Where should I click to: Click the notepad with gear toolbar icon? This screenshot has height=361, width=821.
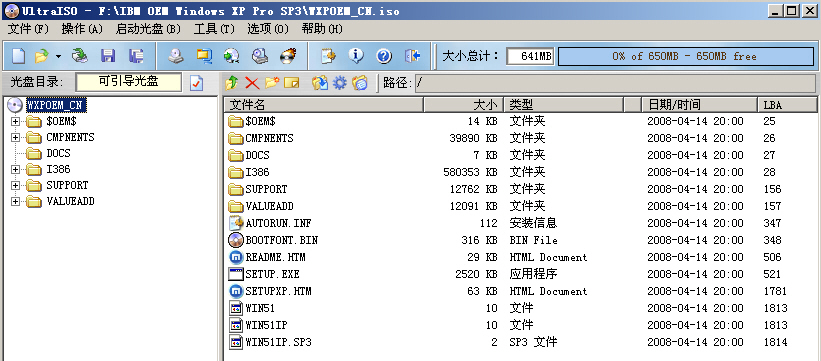coord(328,56)
